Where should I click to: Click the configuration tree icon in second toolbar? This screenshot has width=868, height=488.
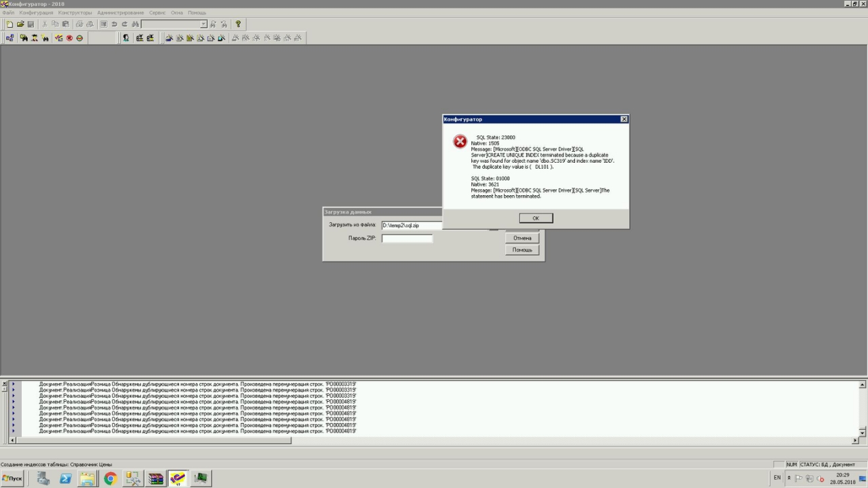pyautogui.click(x=9, y=38)
